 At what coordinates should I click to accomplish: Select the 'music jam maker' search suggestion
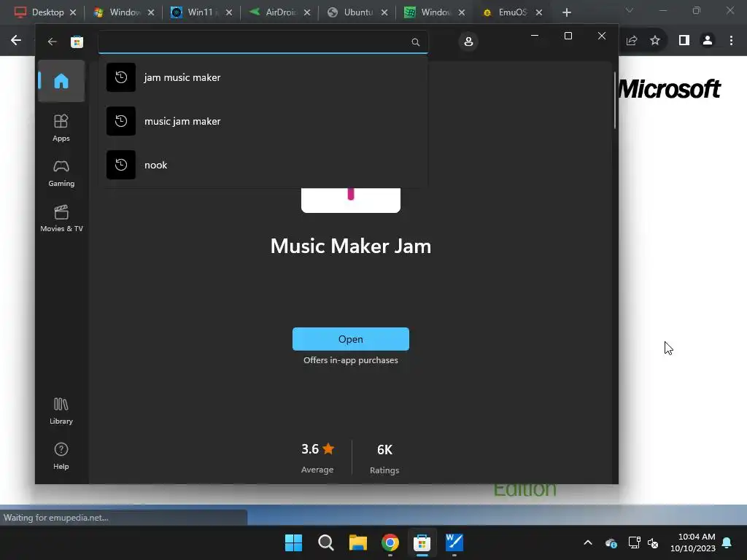click(263, 121)
